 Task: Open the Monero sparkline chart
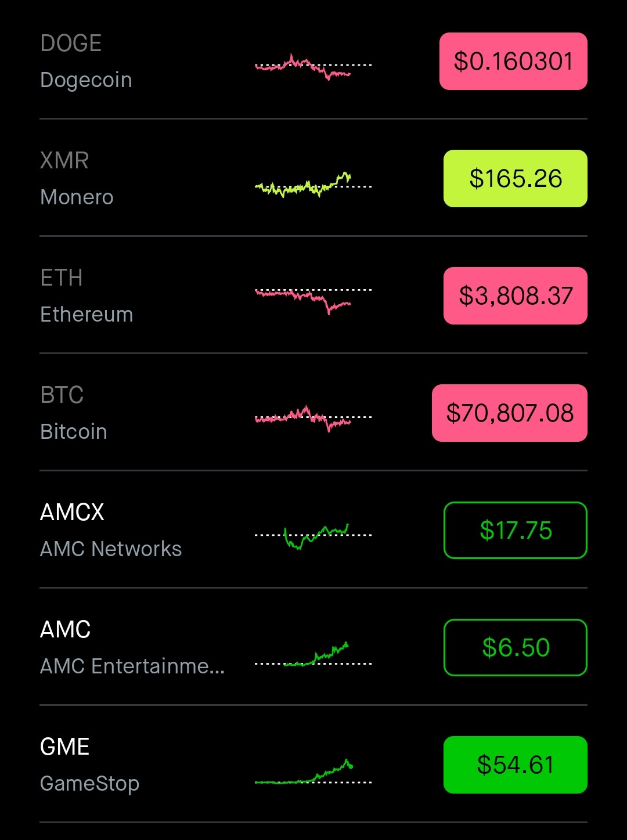[313, 185]
